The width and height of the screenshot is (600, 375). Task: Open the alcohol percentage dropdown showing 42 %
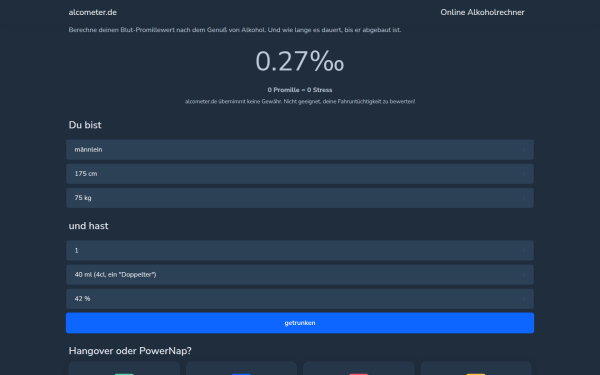point(300,299)
